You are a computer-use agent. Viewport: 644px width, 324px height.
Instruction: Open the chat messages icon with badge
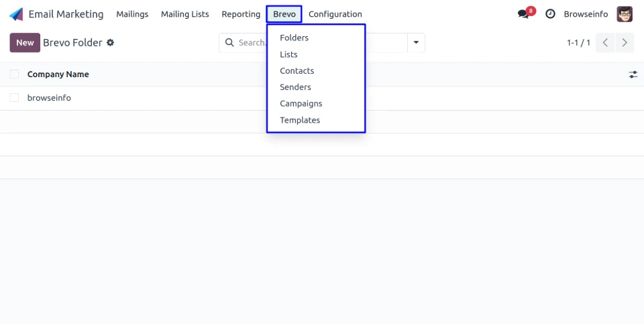point(524,14)
